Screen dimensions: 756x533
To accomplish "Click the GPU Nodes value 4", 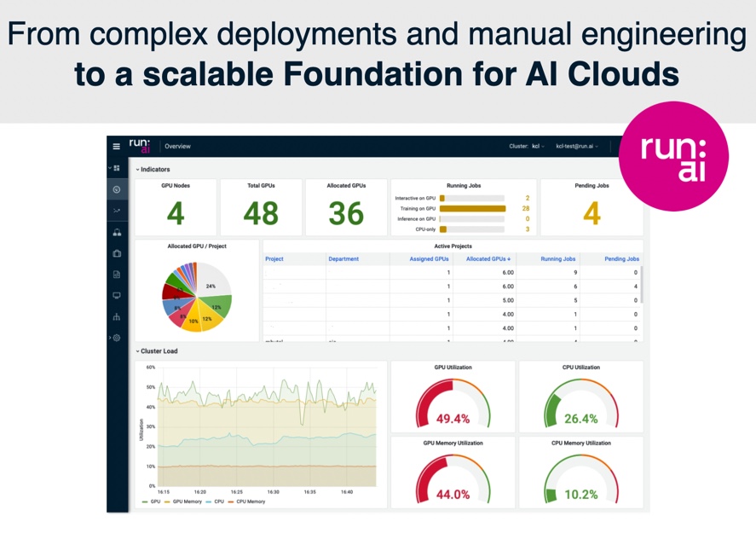I will pos(176,213).
